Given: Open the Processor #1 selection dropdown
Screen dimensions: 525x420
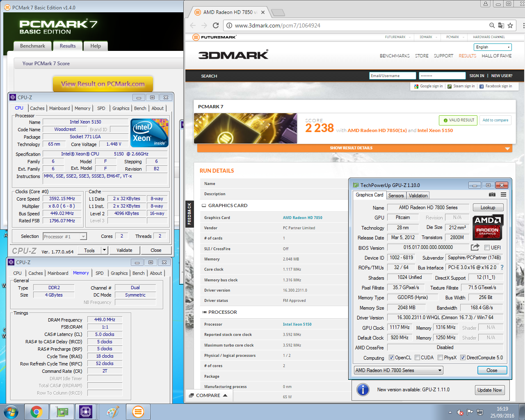Looking at the screenshot, I should pos(65,237).
